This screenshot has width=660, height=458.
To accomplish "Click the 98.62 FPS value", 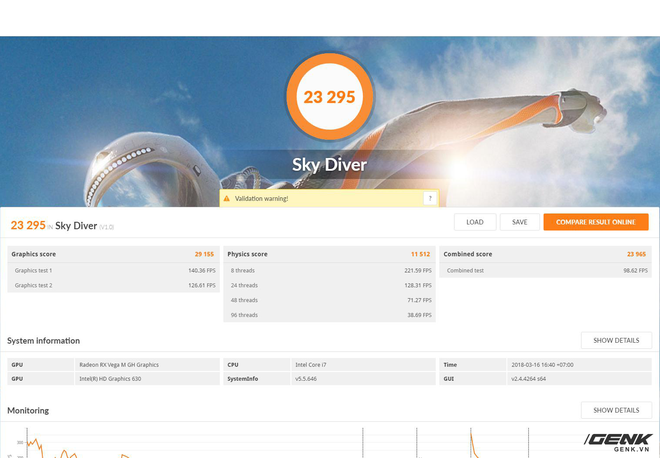I will (635, 270).
